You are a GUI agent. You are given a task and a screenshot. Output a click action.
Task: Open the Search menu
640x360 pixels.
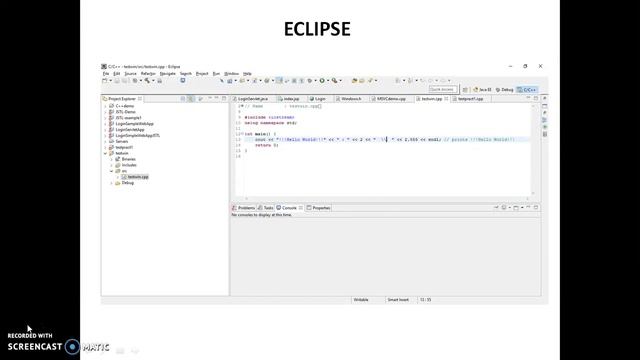coord(186,74)
